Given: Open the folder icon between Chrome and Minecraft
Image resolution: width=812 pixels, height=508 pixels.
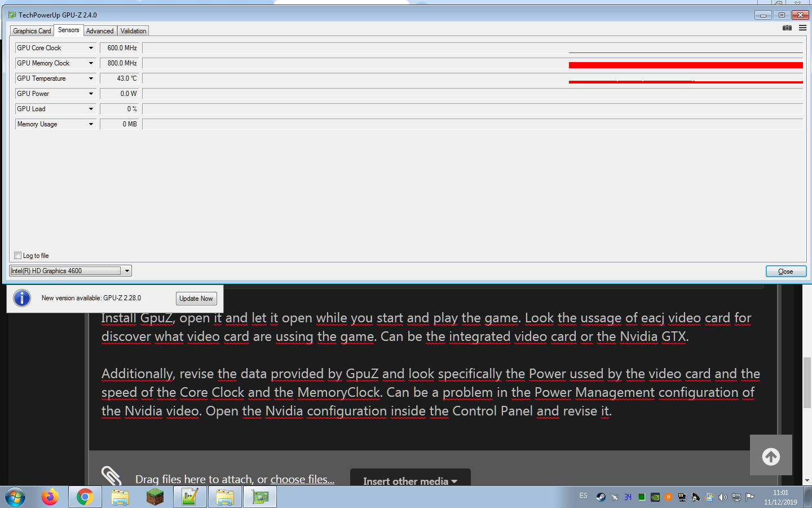Looking at the screenshot, I should pyautogui.click(x=120, y=497).
